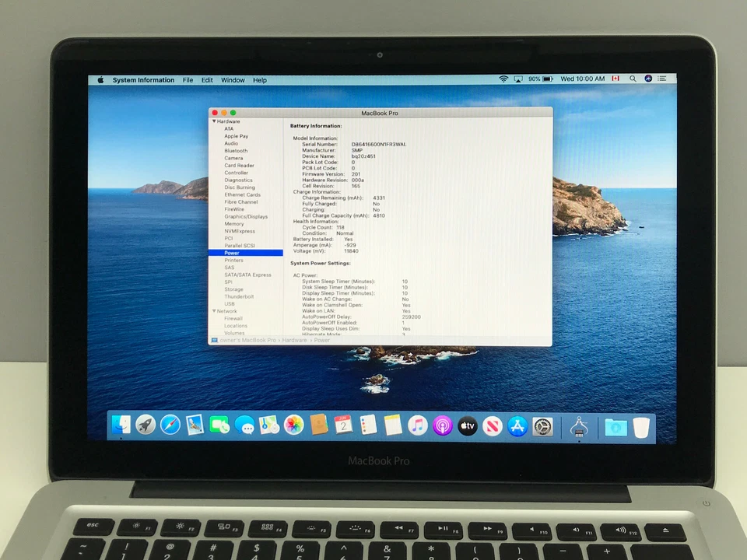This screenshot has width=747, height=560.
Task: Open the Calendar app in the Dock
Action: tap(343, 425)
